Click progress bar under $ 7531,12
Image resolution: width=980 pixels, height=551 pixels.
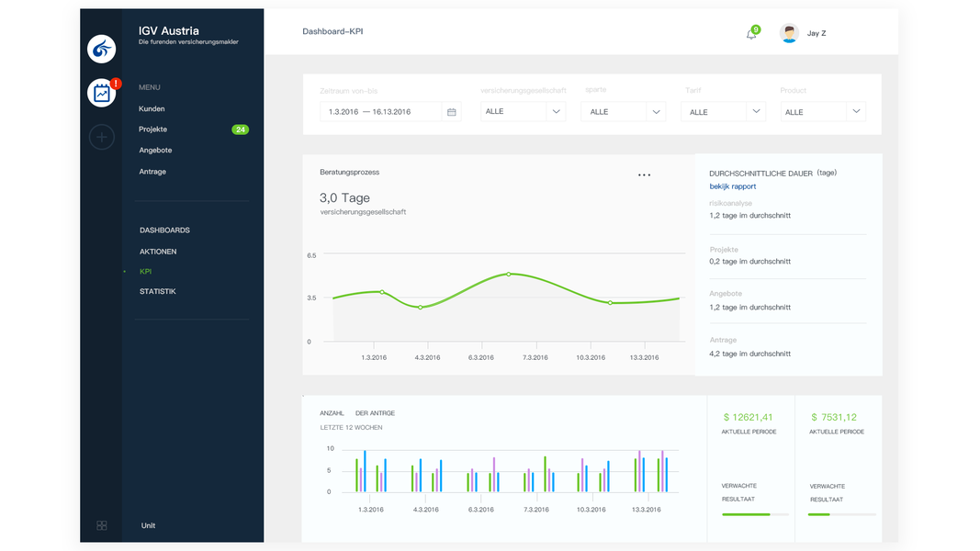pos(842,515)
